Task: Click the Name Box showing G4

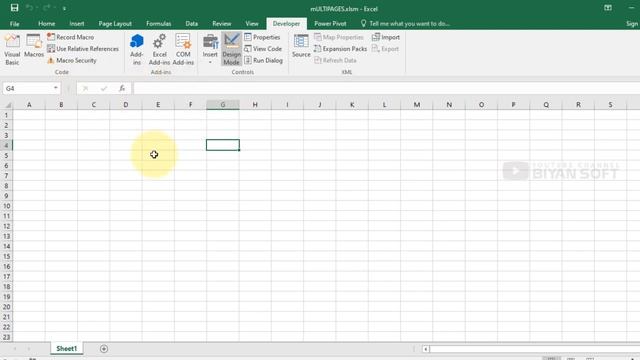Action: tap(28, 88)
